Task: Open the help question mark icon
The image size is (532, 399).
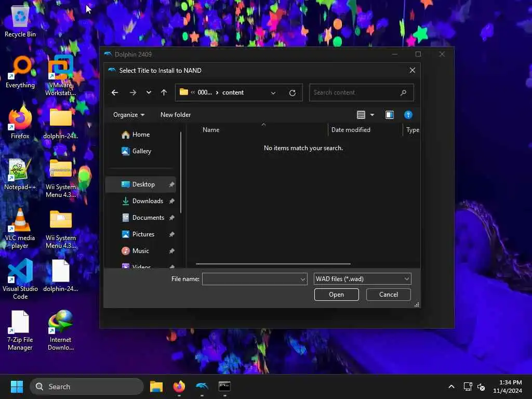Action: (x=408, y=115)
